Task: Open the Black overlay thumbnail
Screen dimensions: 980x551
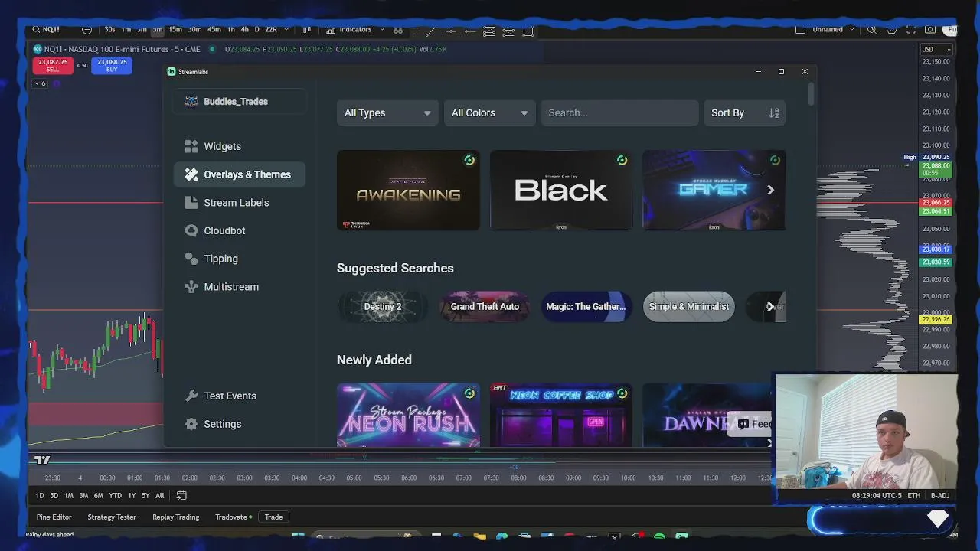Action: coord(561,190)
